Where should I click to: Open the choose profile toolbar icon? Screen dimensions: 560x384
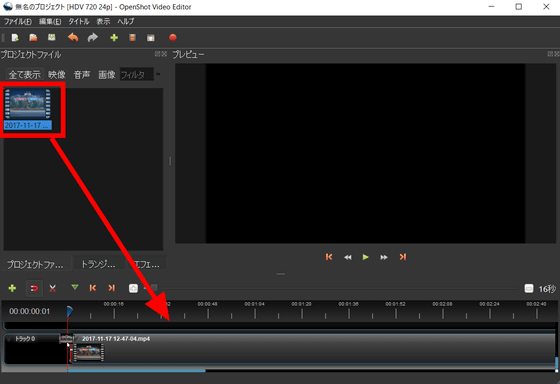pyautogui.click(x=132, y=38)
